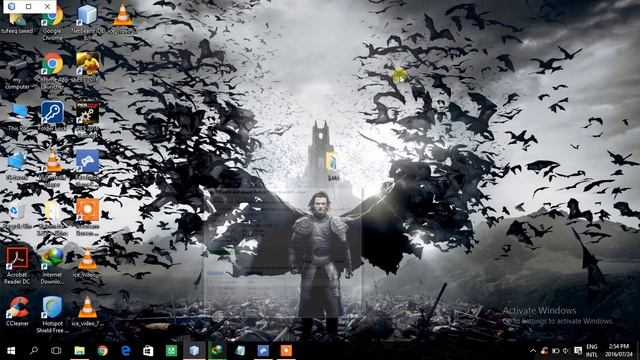
Task: Open the taskbar search magnifier
Action: 34,351
